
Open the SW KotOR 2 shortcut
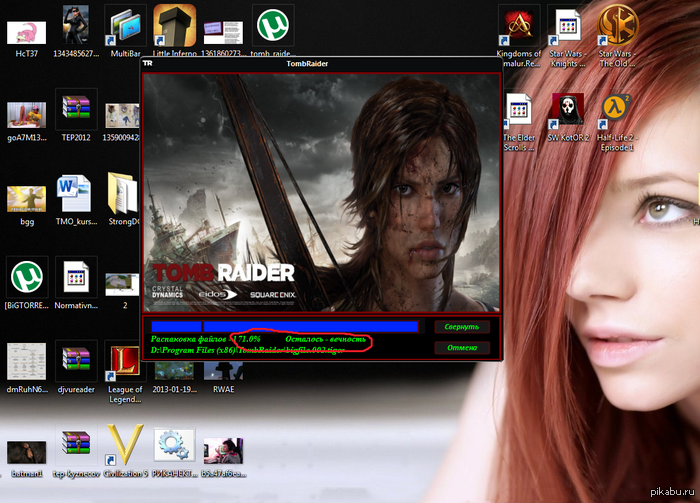[x=568, y=109]
